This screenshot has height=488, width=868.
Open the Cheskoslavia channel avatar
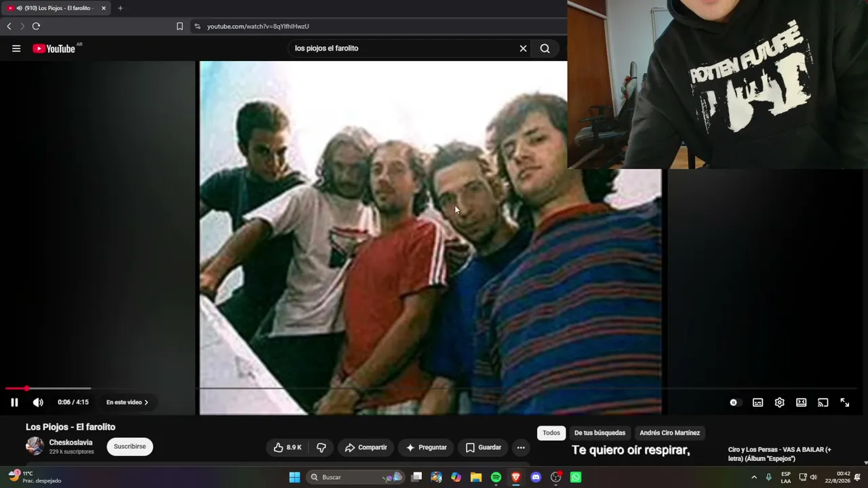pos(35,446)
